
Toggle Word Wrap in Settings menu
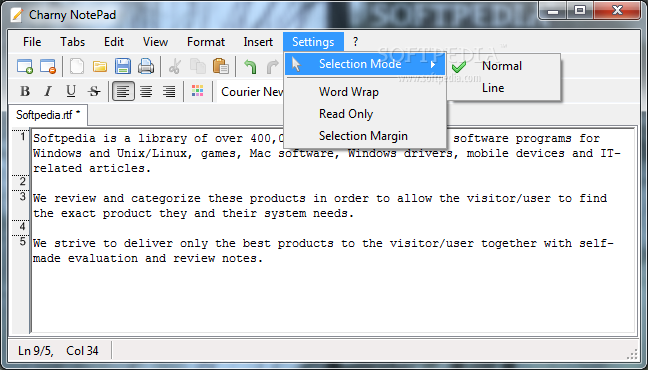365,92
